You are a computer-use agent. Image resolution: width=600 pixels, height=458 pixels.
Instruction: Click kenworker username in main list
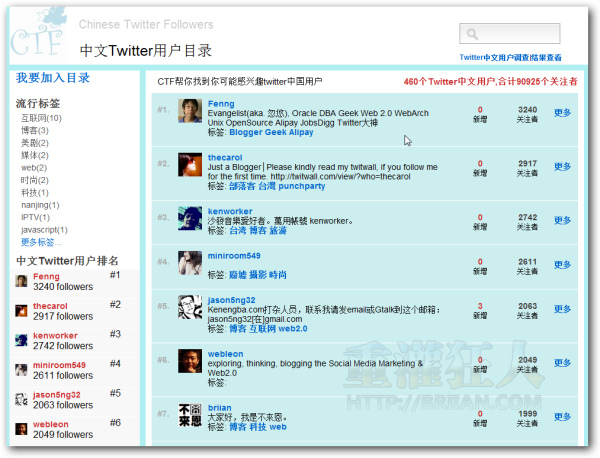pos(230,211)
